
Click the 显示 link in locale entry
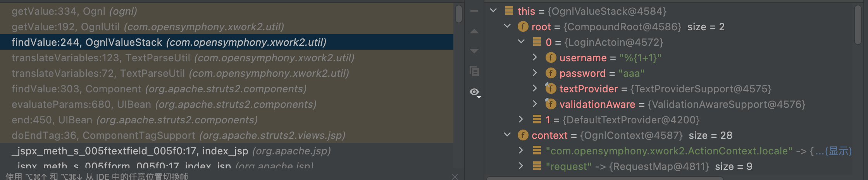point(839,151)
